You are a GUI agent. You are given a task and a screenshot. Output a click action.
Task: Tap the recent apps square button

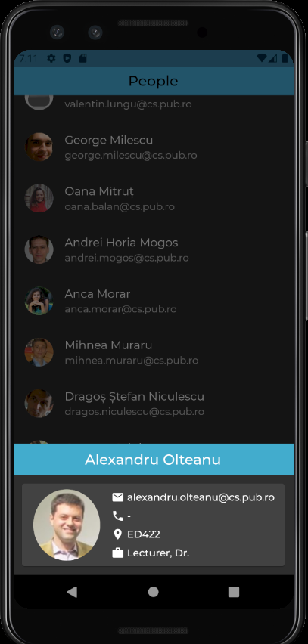coord(234,592)
